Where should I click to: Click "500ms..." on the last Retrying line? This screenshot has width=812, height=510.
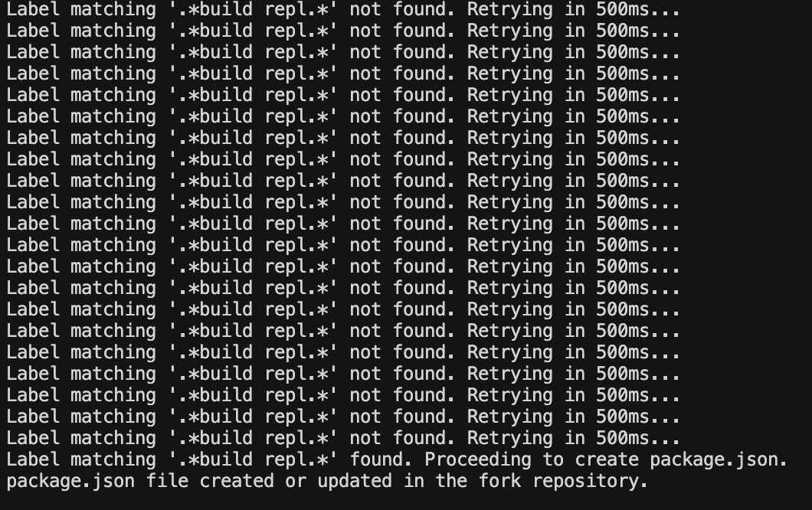(638, 439)
